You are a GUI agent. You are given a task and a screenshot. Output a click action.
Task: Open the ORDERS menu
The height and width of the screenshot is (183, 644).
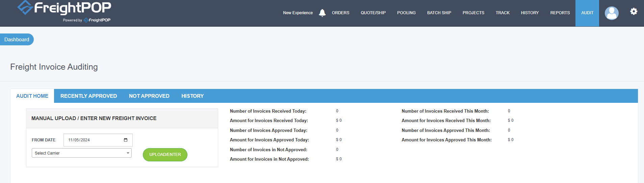pos(340,13)
